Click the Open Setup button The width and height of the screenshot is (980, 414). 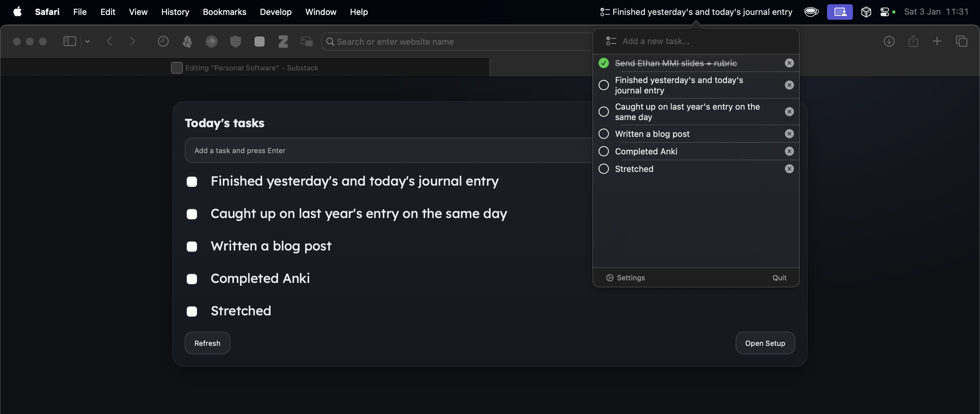click(765, 343)
